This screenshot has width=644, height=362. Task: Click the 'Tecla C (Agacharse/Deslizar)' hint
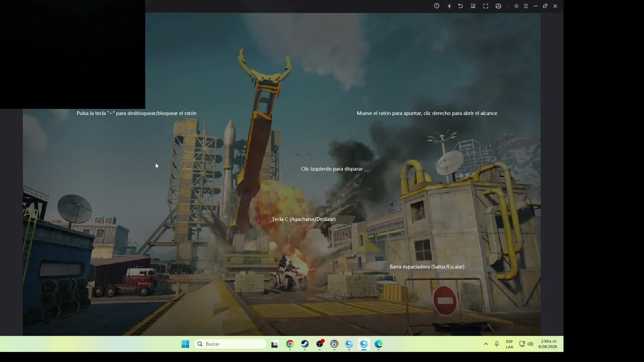303,219
